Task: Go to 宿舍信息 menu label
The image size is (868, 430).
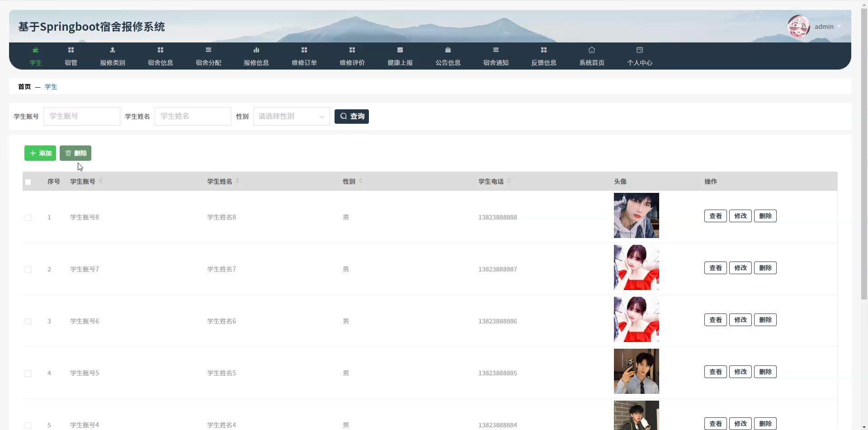Action: [160, 63]
